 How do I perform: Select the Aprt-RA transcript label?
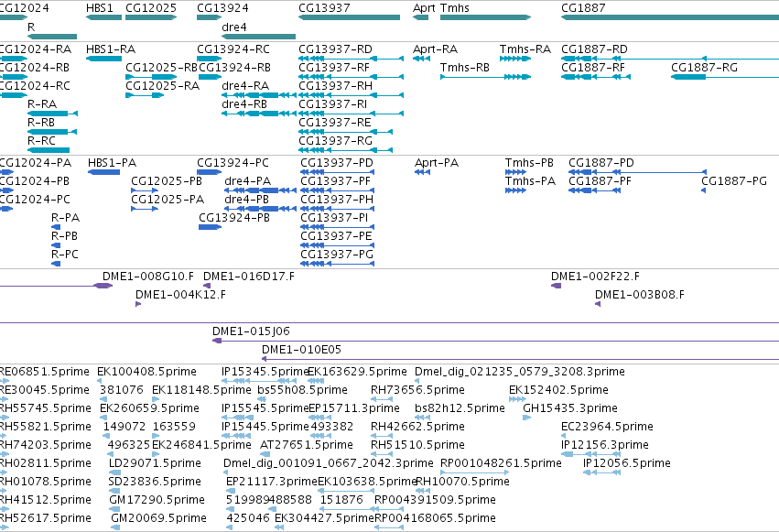pyautogui.click(x=435, y=49)
